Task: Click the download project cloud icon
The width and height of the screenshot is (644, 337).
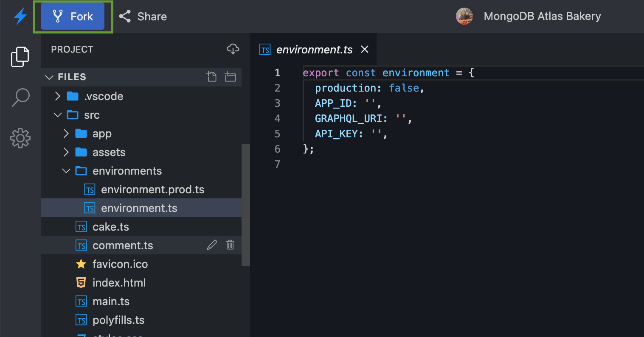Action: (x=233, y=49)
